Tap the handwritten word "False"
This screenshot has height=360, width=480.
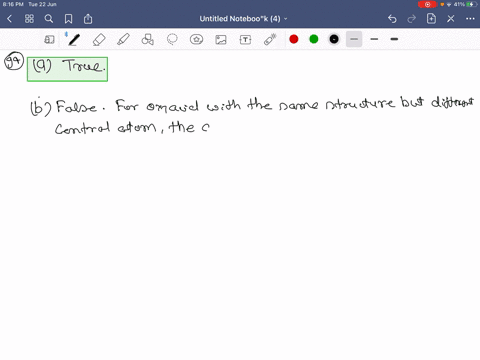(77, 107)
